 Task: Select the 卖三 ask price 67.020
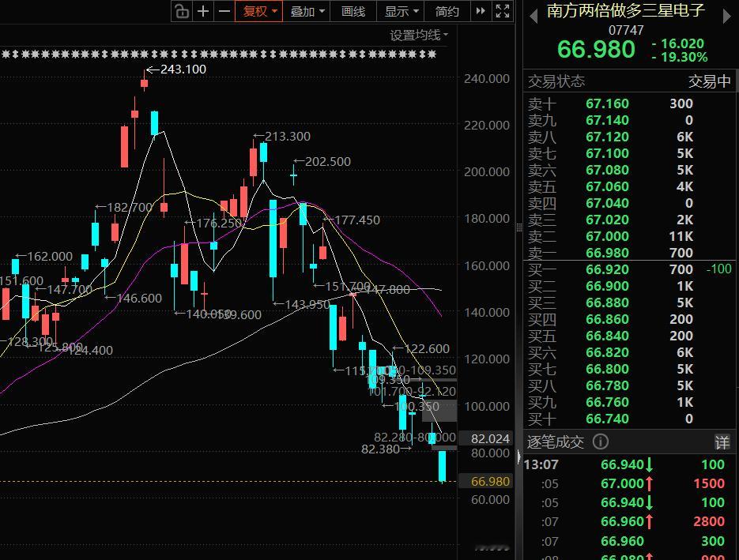point(607,220)
